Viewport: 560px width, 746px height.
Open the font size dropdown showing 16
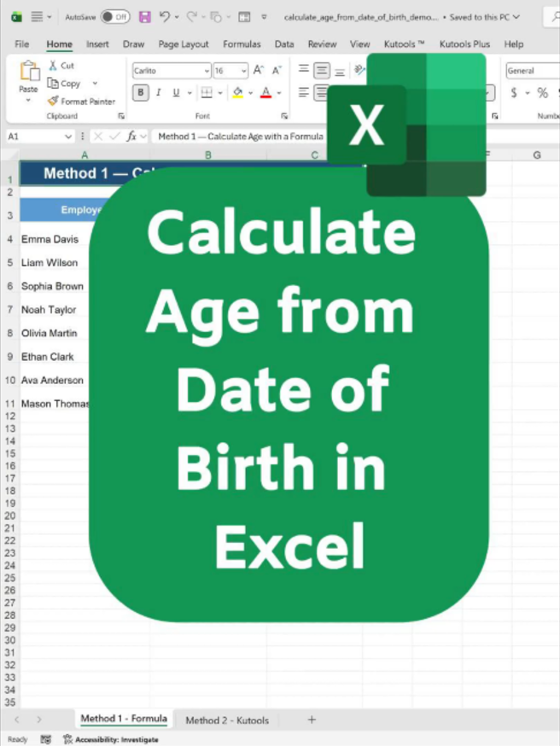(x=243, y=71)
